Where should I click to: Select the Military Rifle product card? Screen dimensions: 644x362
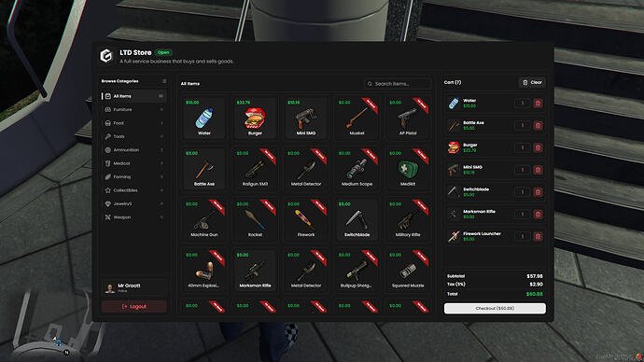[408, 219]
